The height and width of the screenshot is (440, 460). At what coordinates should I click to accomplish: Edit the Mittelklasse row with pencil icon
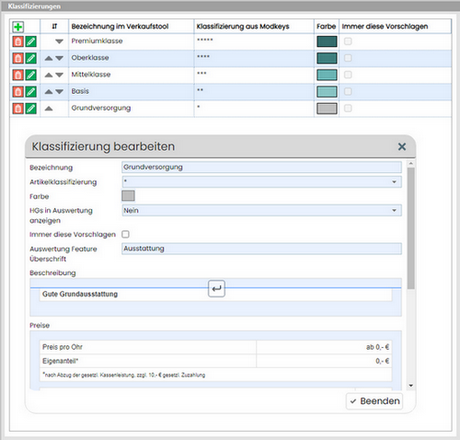point(31,75)
